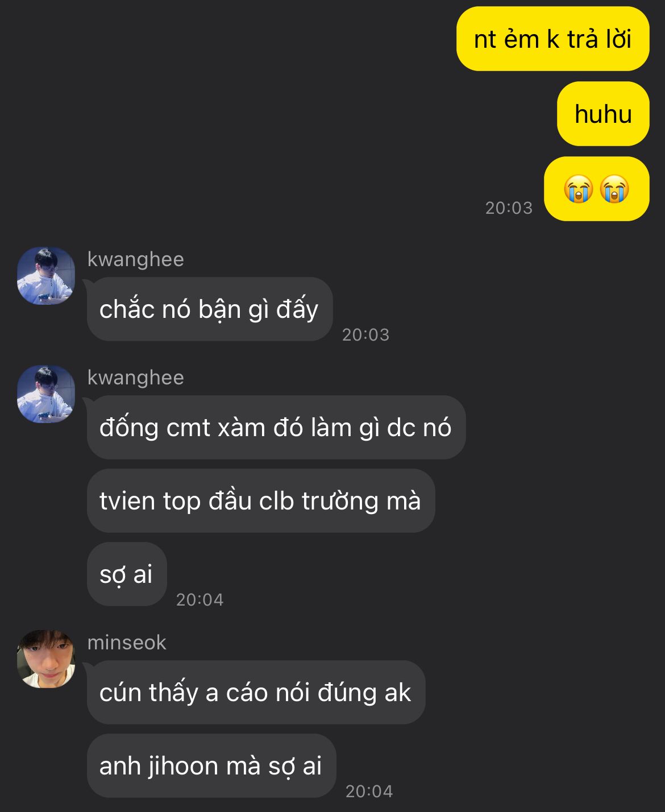665x812 pixels.
Task: Tap the 'đống cmt xàm đó làm gì dc nó' message
Action: tap(276, 428)
